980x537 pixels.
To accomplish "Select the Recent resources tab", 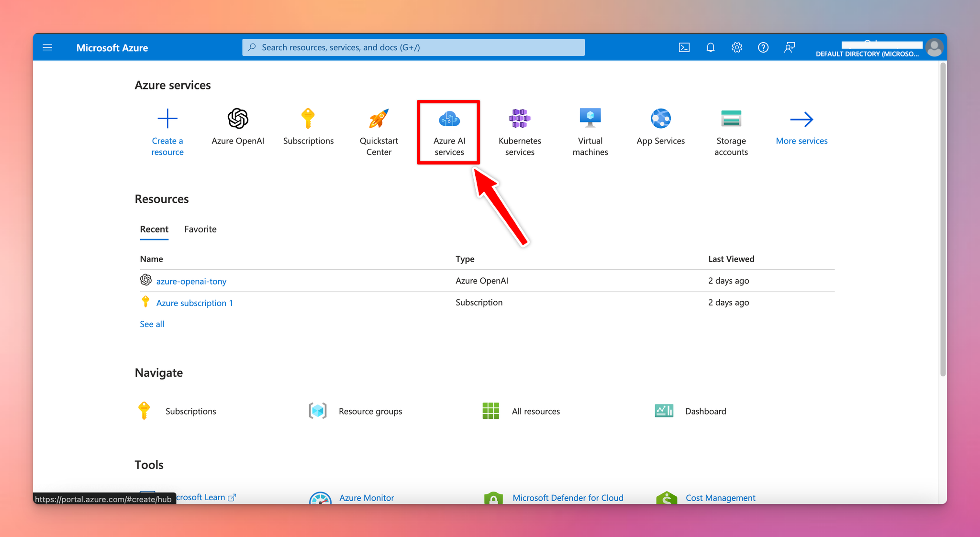I will [x=154, y=229].
